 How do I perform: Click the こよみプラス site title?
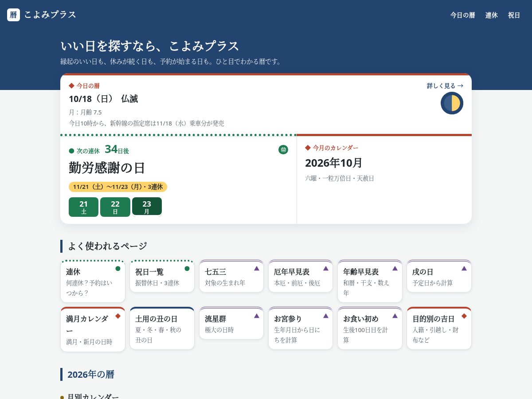coord(50,15)
